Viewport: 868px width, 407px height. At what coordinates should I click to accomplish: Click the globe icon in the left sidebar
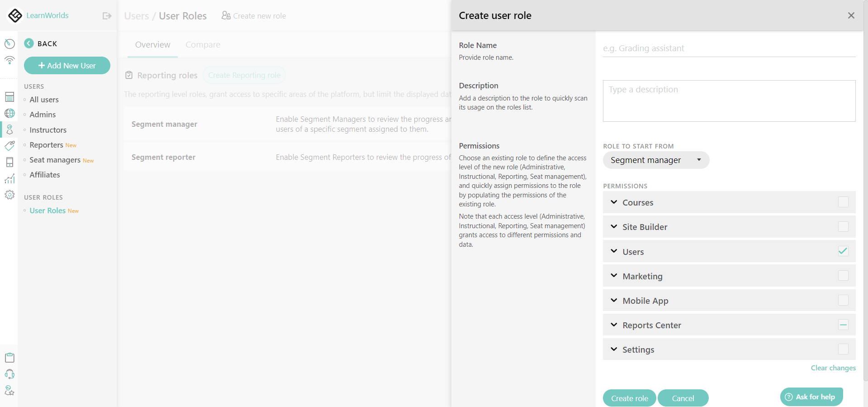tap(9, 113)
